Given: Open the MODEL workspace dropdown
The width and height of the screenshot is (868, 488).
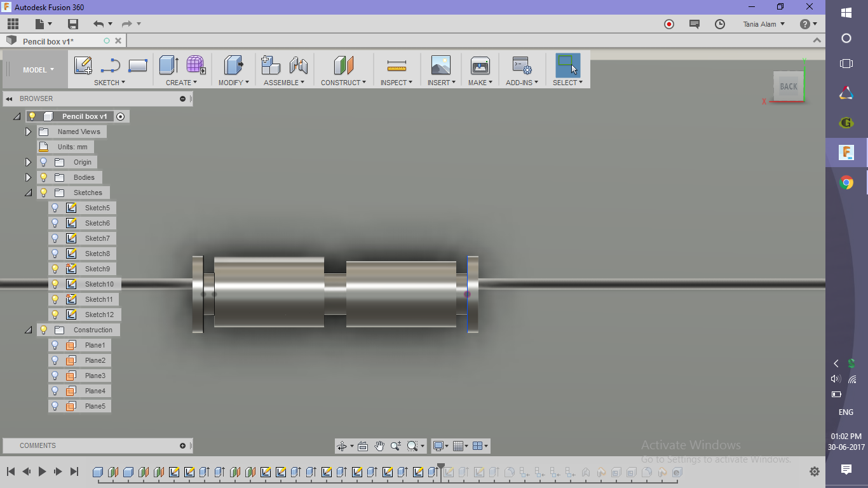Looking at the screenshot, I should click(38, 70).
